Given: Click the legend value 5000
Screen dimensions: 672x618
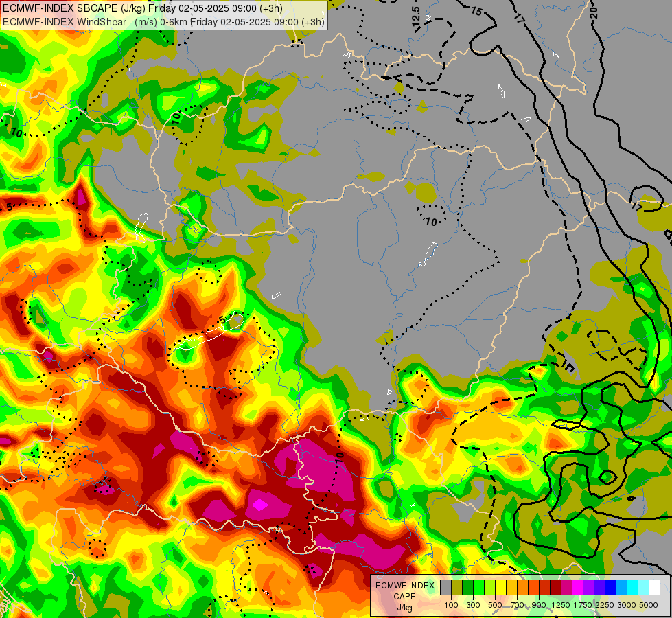Looking at the screenshot, I should tap(649, 605).
